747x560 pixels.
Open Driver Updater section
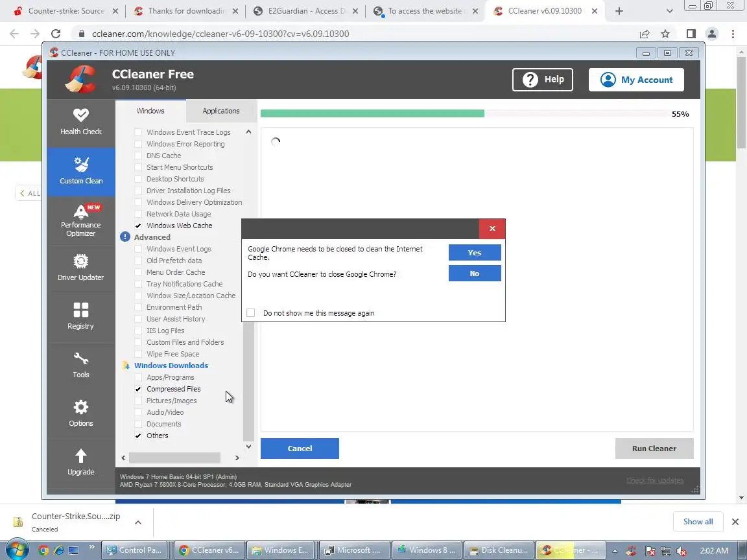[81, 268]
